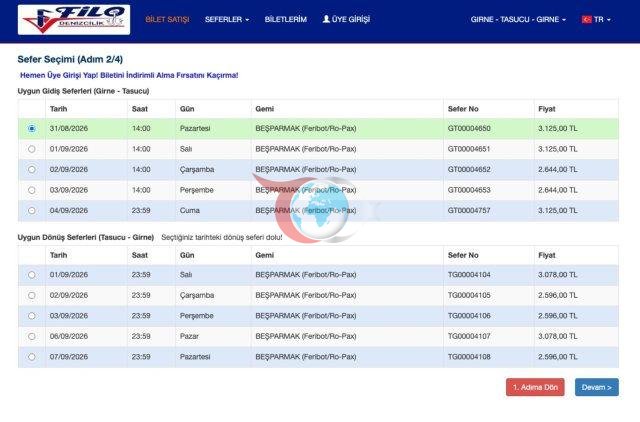
Task: Open the ÜYE GİRİŞİ member login
Action: click(346, 19)
